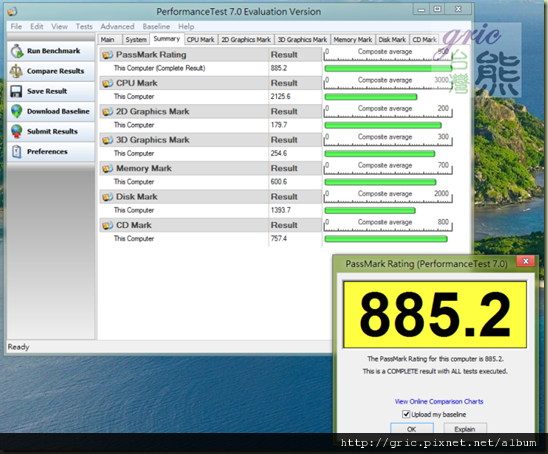Click the CD Mark value 757.4
The width and height of the screenshot is (548, 454).
(279, 239)
